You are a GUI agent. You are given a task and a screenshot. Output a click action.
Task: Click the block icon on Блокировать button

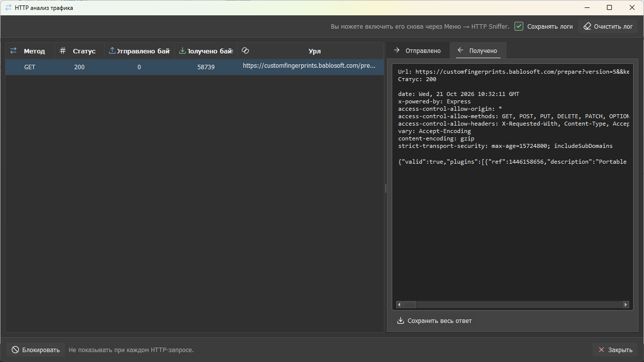[15, 350]
